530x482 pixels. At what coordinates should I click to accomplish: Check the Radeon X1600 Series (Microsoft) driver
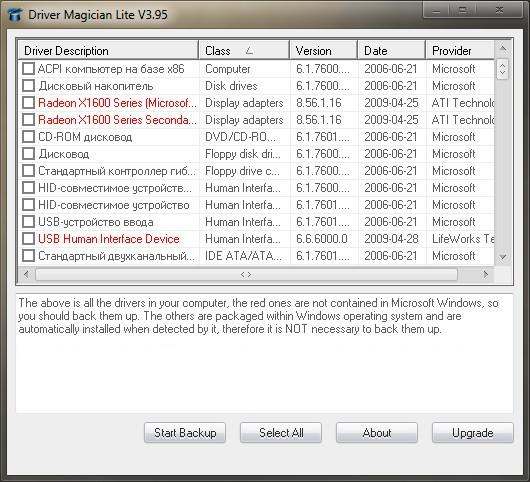pyautogui.click(x=28, y=102)
